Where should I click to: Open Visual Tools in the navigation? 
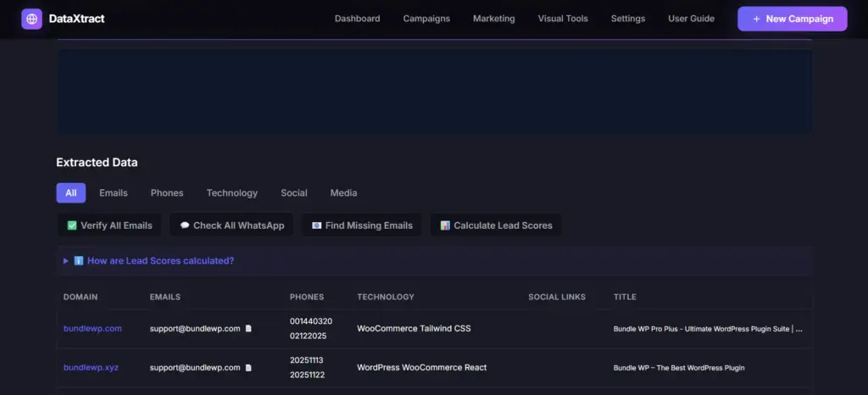(x=563, y=19)
